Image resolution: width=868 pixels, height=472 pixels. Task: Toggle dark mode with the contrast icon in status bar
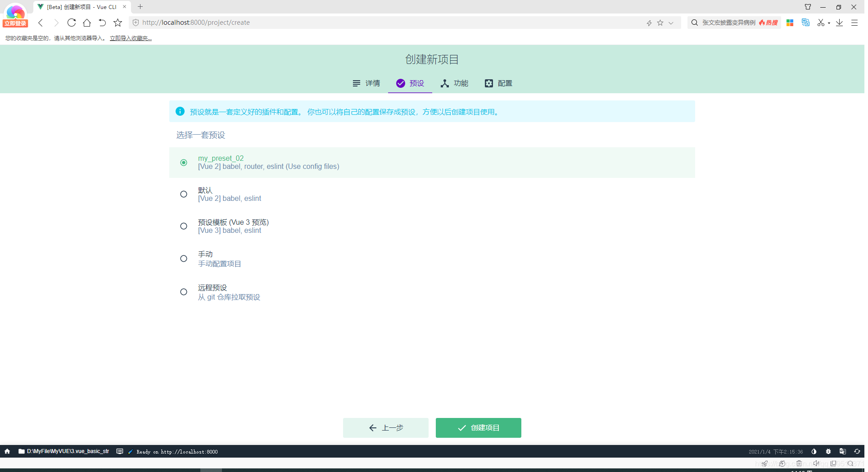(x=814, y=451)
